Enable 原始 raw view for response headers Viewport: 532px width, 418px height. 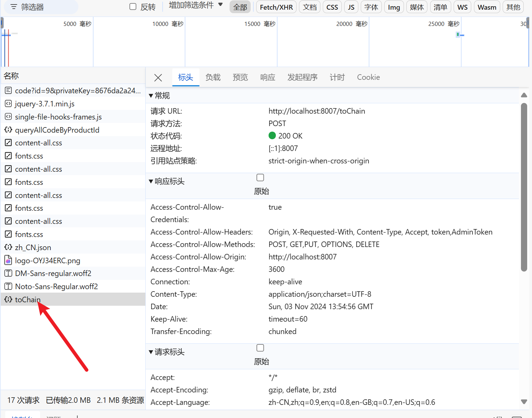point(260,178)
